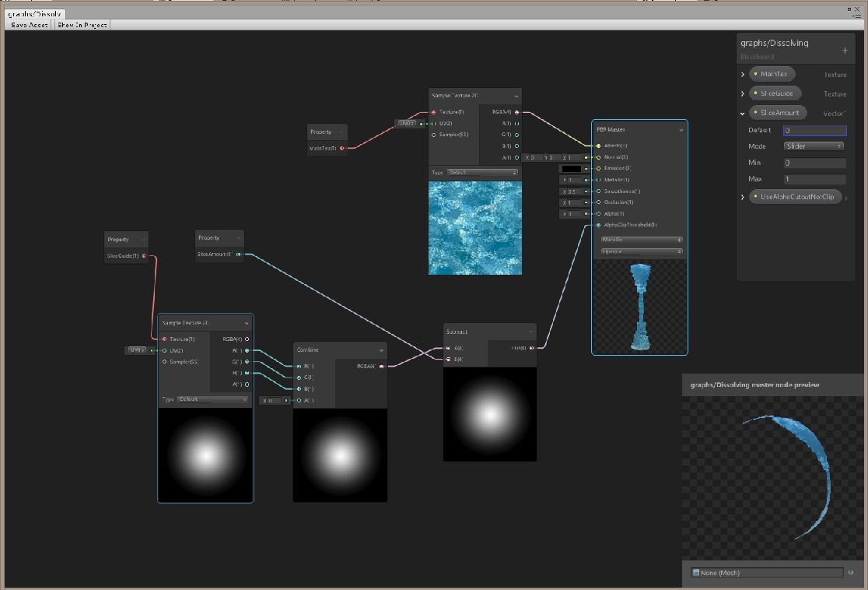Click the None (Mesh) field in master node preview
The image size is (868, 590).
coord(766,572)
